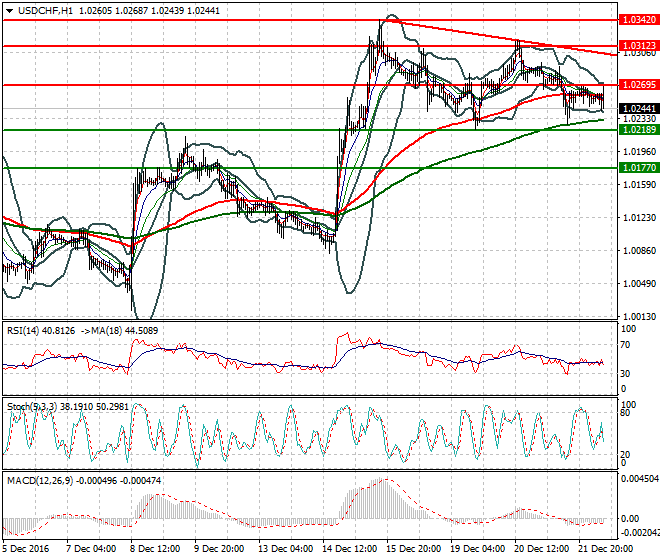Click the 5 Dec 2016 date label

point(25,549)
